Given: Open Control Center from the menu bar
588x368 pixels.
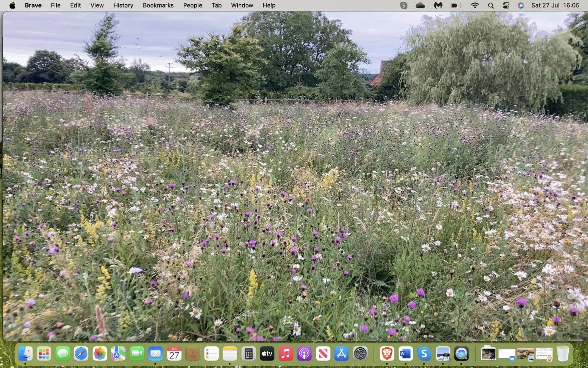Looking at the screenshot, I should click(506, 5).
